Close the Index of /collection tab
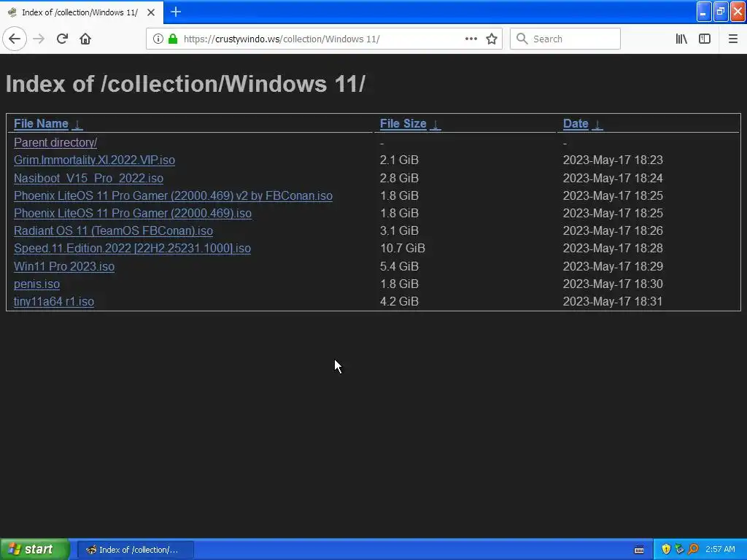 151,12
